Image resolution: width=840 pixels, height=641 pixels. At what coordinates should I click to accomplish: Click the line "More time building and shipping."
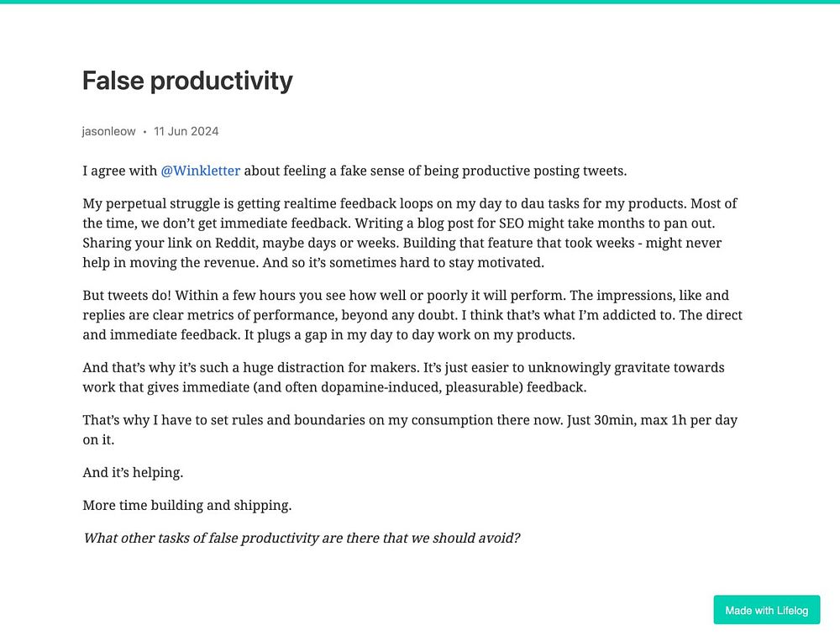point(187,505)
